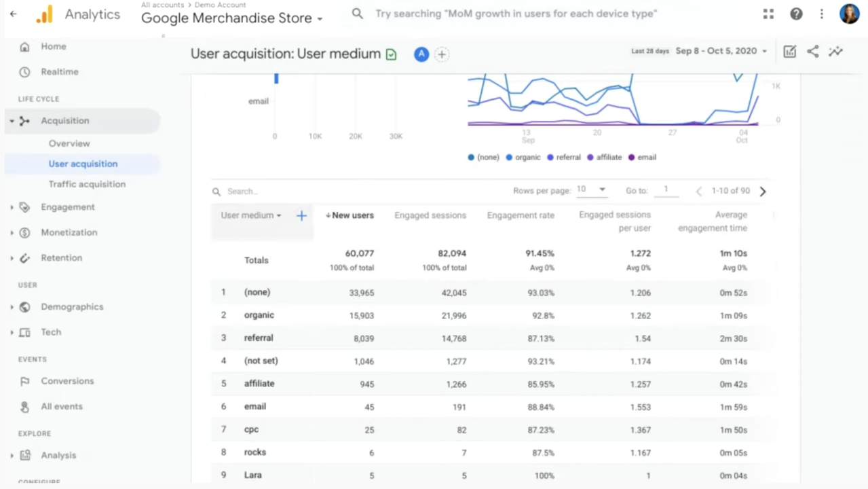Go to next page of table results
The width and height of the screenshot is (868, 489).
(x=762, y=192)
